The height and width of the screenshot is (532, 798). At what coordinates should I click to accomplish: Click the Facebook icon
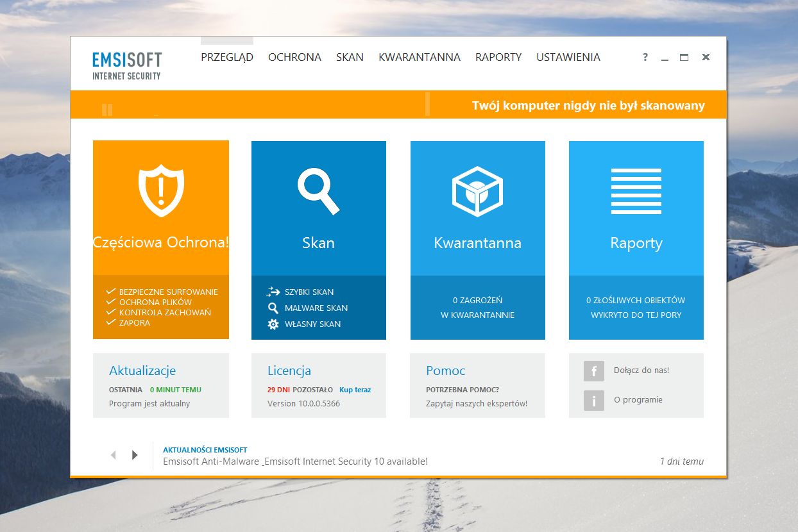click(594, 371)
